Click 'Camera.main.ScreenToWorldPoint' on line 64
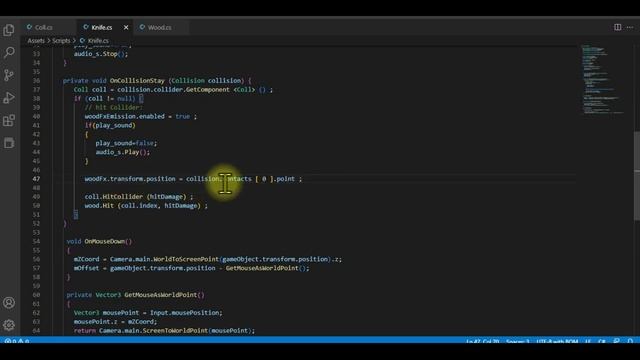The width and height of the screenshot is (640, 360). coord(153,331)
